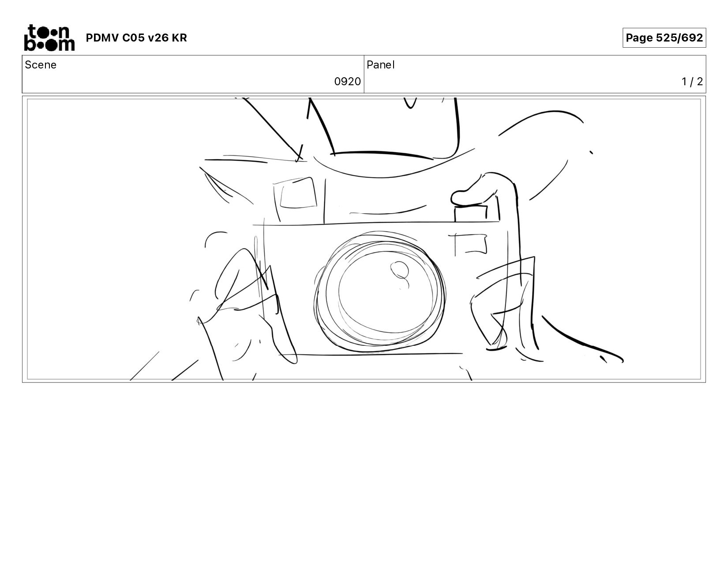Click the panel count '1 / 2'

[x=692, y=82]
